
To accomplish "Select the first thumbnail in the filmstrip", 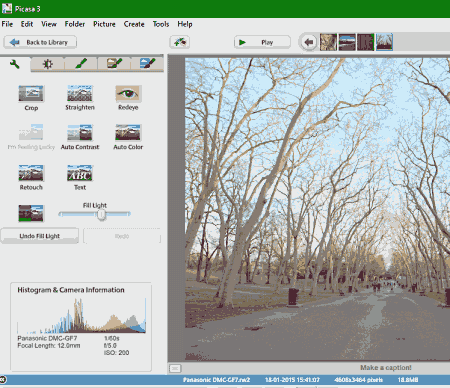I will [328, 42].
